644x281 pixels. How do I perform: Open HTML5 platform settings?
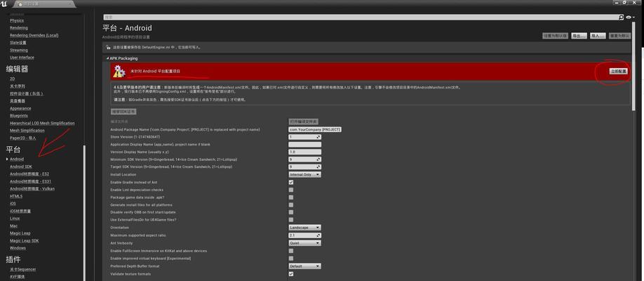pyautogui.click(x=16, y=196)
